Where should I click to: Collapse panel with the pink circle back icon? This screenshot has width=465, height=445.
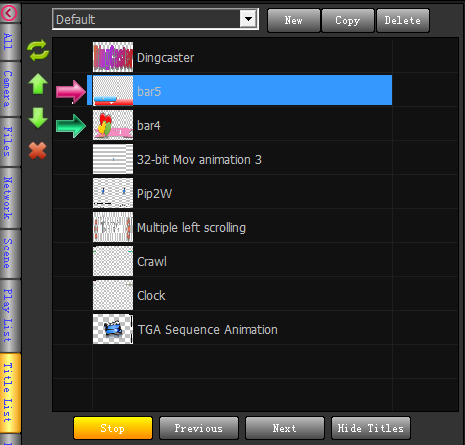(9, 13)
